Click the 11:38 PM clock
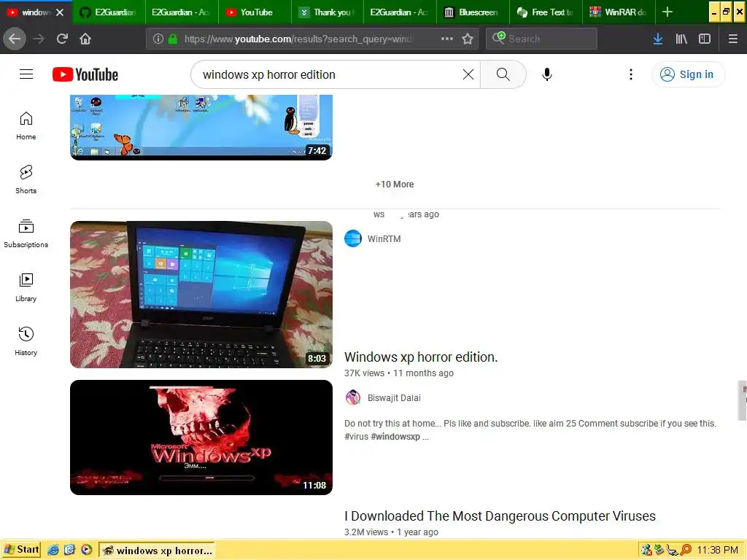 pyautogui.click(x=717, y=550)
